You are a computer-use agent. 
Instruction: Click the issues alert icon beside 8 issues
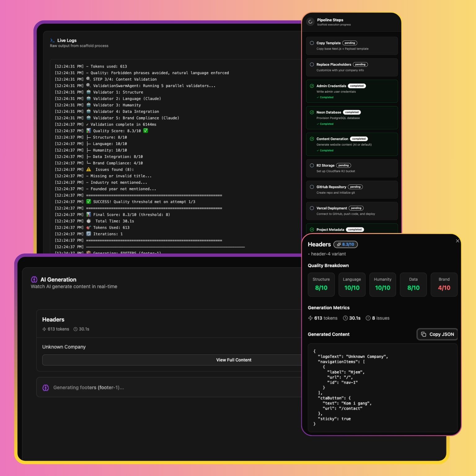point(368,318)
